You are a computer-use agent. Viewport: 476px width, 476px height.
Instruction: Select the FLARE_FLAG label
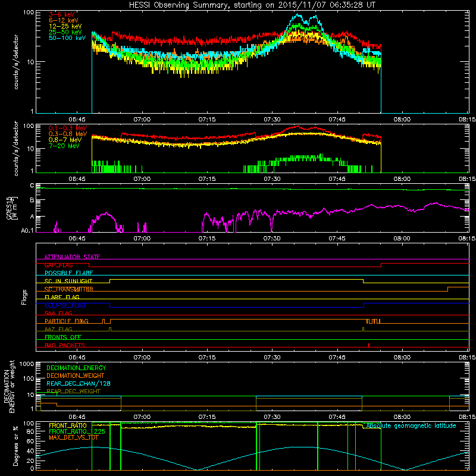[62, 297]
